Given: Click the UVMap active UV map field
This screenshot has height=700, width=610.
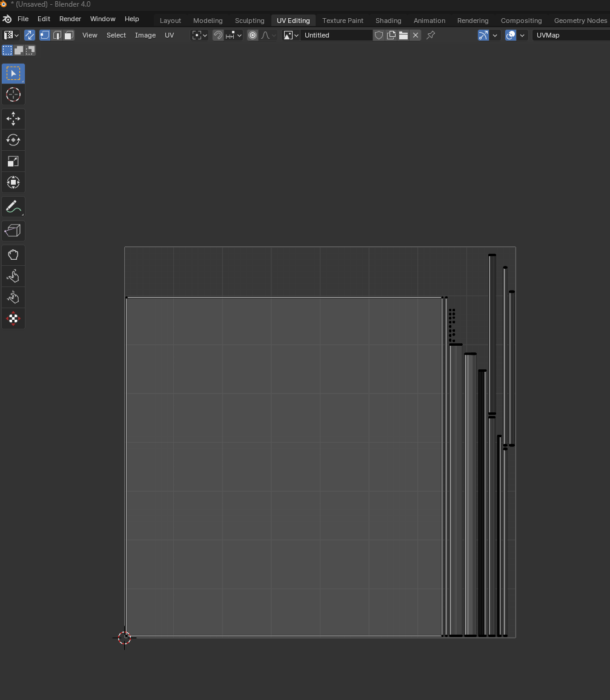Looking at the screenshot, I should pos(569,35).
